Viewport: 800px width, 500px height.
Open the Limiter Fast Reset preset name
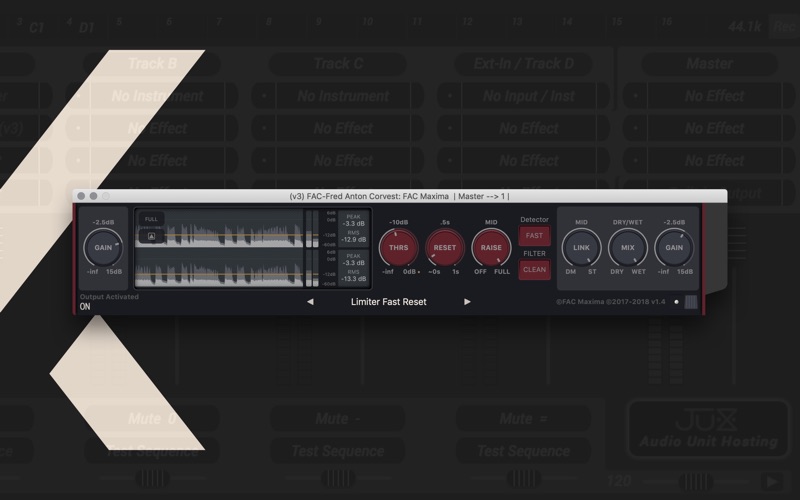[x=388, y=302]
